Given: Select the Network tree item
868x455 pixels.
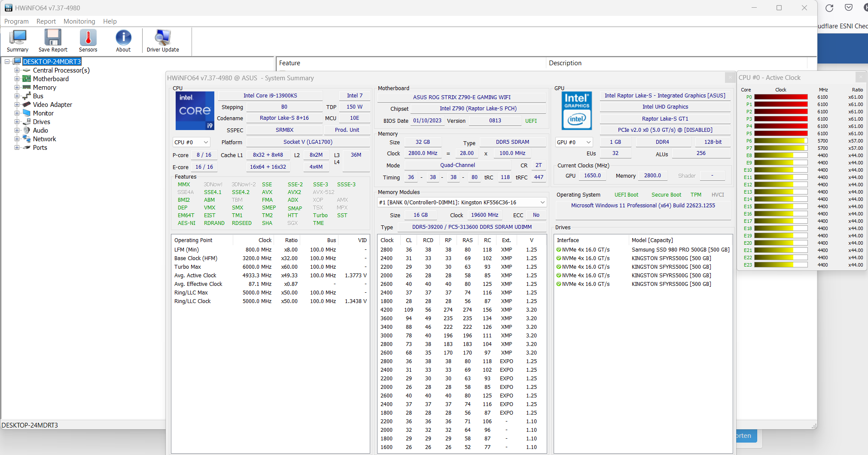Looking at the screenshot, I should tap(44, 139).
